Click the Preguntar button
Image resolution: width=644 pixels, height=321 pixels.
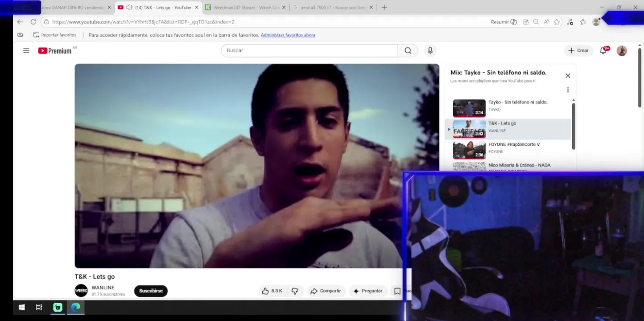[x=368, y=291]
